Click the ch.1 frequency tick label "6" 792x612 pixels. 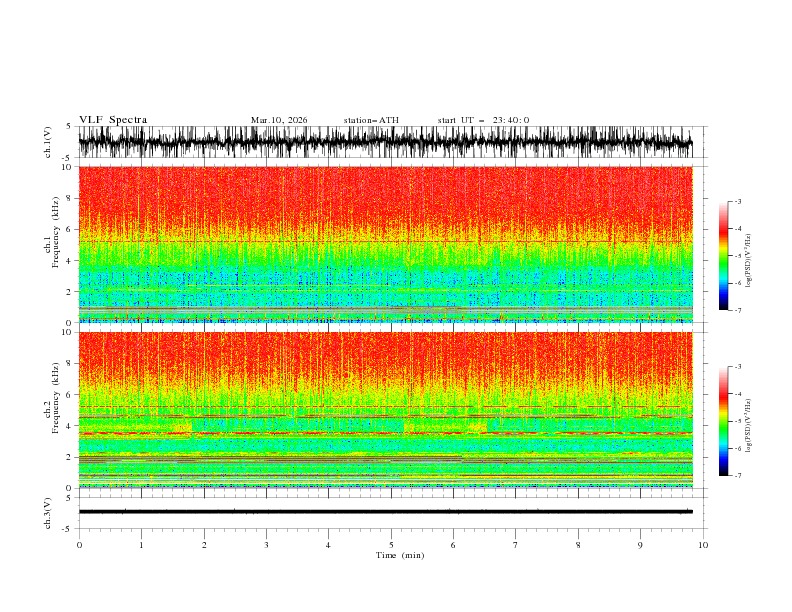69,229
